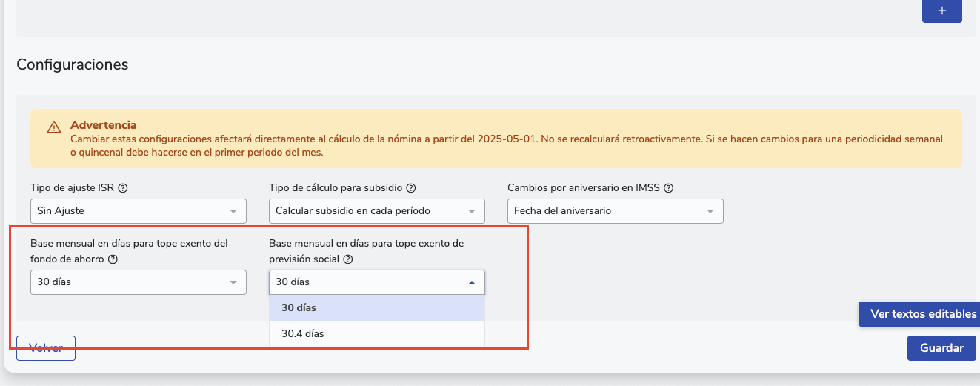The image size is (980, 386).
Task: Open help for Tipo de ajuste ISR
Action: click(123, 188)
